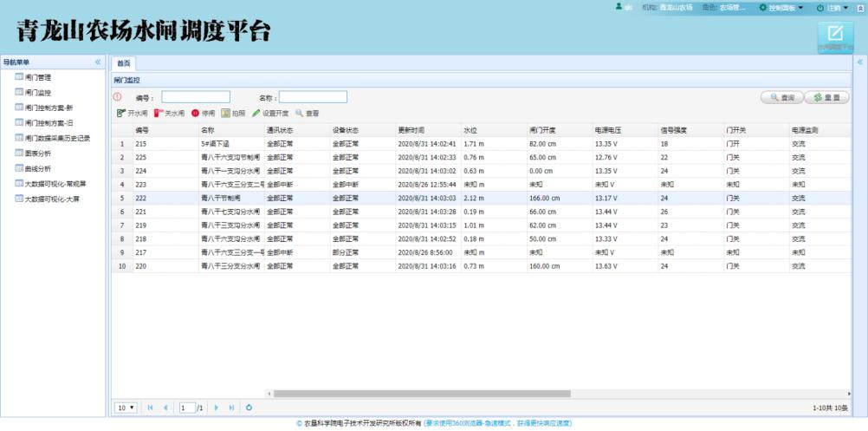
Task: Click the 查询 search button
Action: click(x=781, y=97)
